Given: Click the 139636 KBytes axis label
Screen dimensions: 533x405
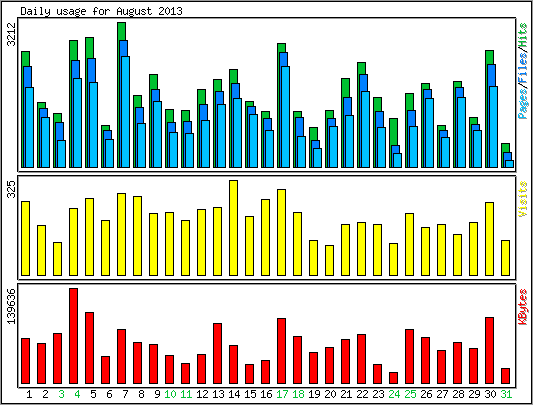Looking at the screenshot, I should tap(12, 306).
